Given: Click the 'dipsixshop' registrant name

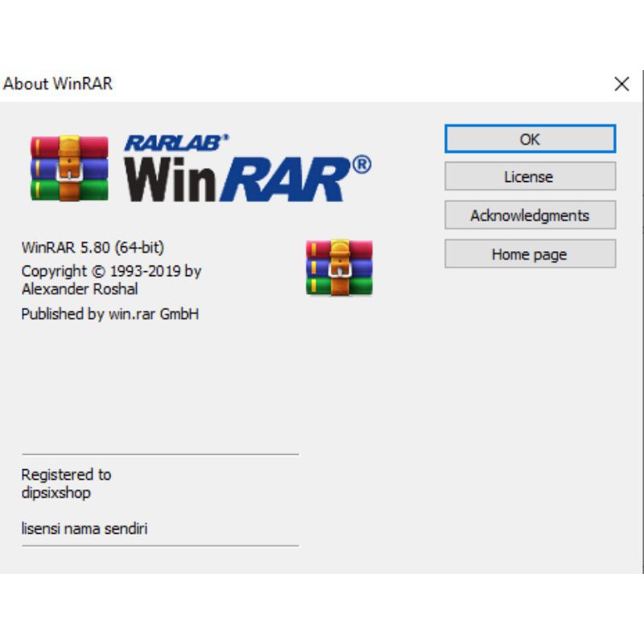Looking at the screenshot, I should (56, 493).
